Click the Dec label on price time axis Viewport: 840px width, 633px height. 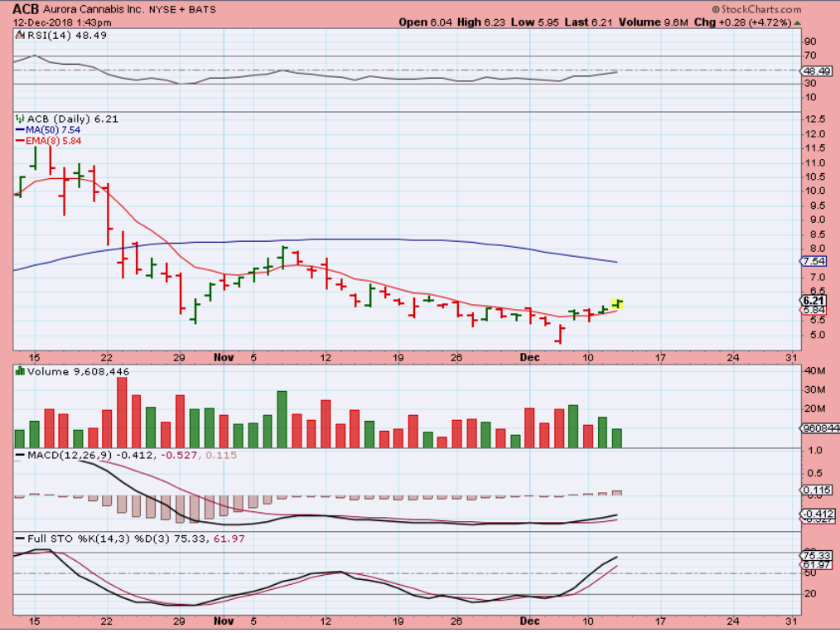[529, 357]
